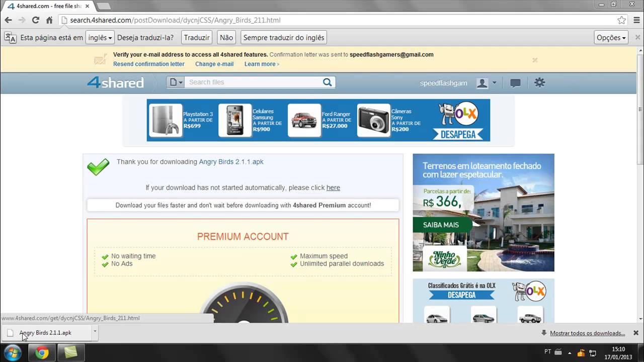Click the PREMIUM ACCOUNT heading

click(x=243, y=236)
